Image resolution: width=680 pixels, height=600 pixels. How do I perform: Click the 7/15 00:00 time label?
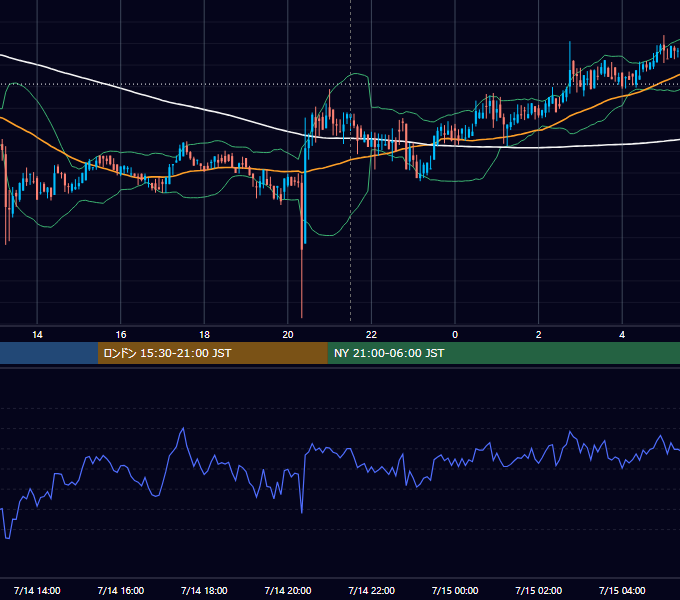[455, 590]
